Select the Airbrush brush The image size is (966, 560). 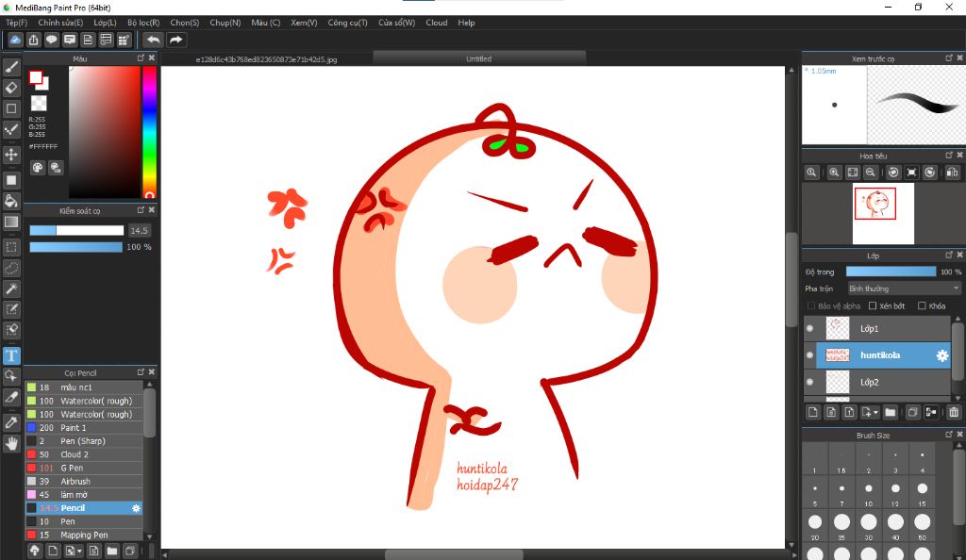click(84, 481)
